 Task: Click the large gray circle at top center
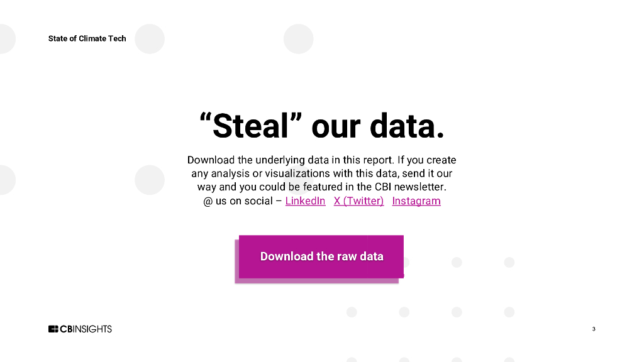coord(298,39)
